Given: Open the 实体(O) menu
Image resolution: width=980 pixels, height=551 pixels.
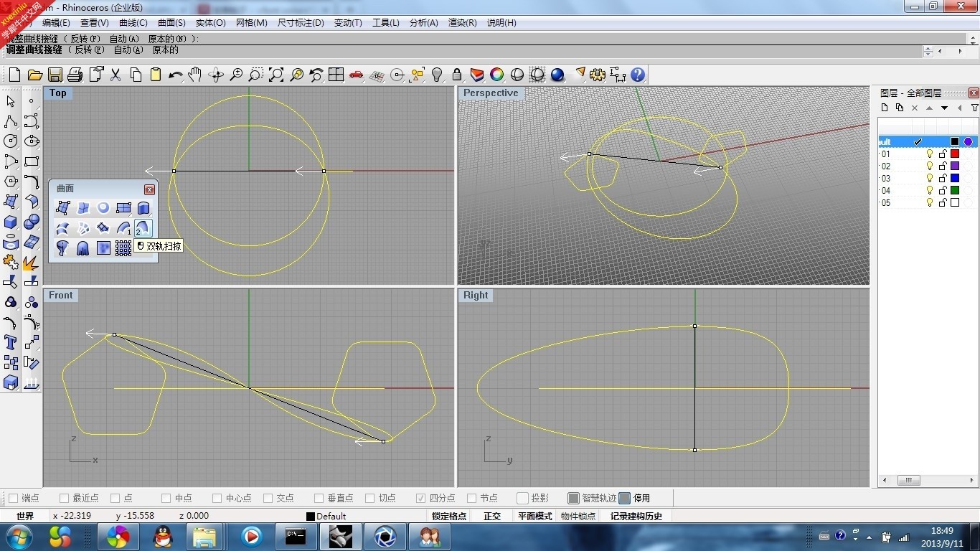Looking at the screenshot, I should [x=210, y=23].
